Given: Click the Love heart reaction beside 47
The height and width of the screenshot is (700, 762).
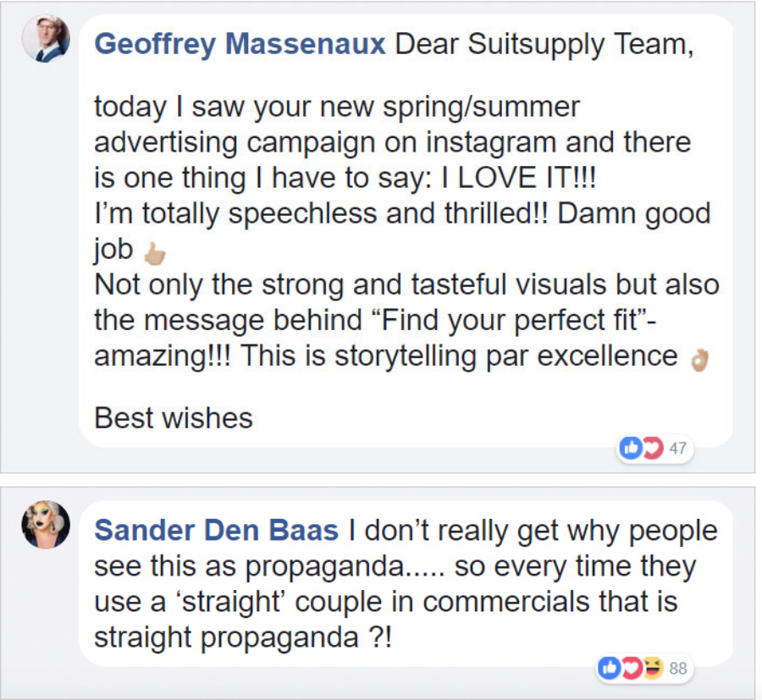Looking at the screenshot, I should click(x=651, y=449).
